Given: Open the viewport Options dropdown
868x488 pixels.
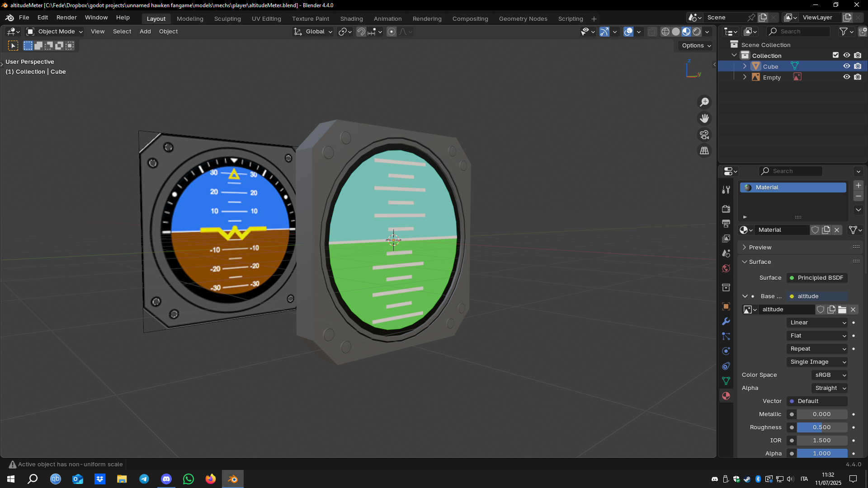Looking at the screenshot, I should click(x=696, y=46).
